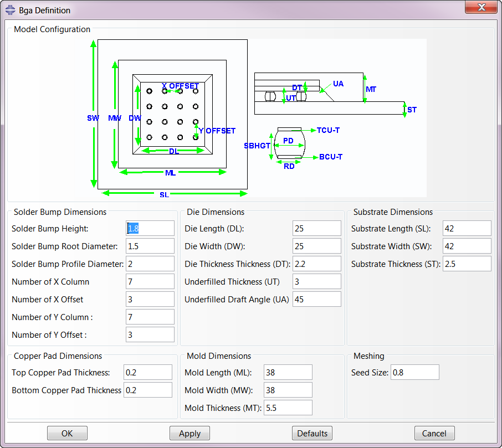
Task: Cancel the Bga Definition dialog
Action: click(x=434, y=434)
